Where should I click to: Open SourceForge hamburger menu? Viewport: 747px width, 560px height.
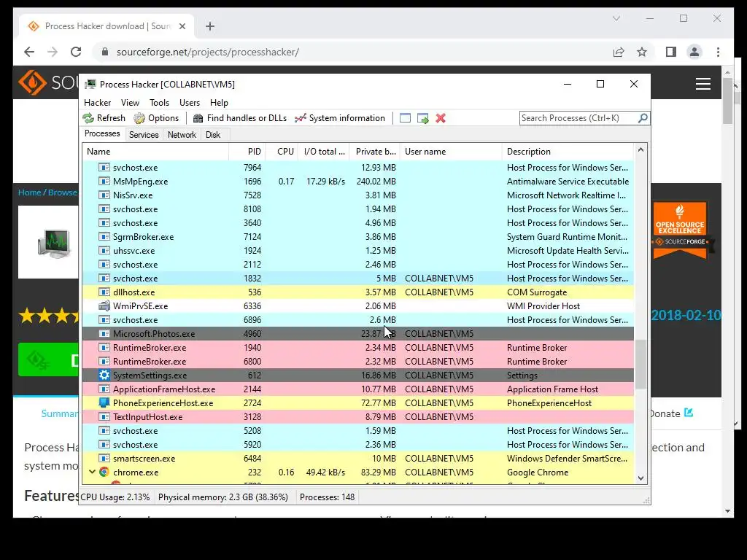[703, 84]
